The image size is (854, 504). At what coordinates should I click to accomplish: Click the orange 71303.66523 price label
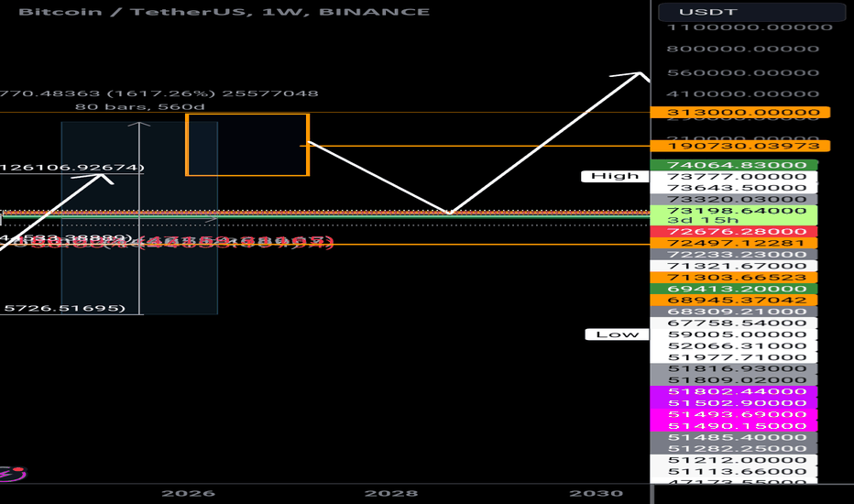pos(734,278)
